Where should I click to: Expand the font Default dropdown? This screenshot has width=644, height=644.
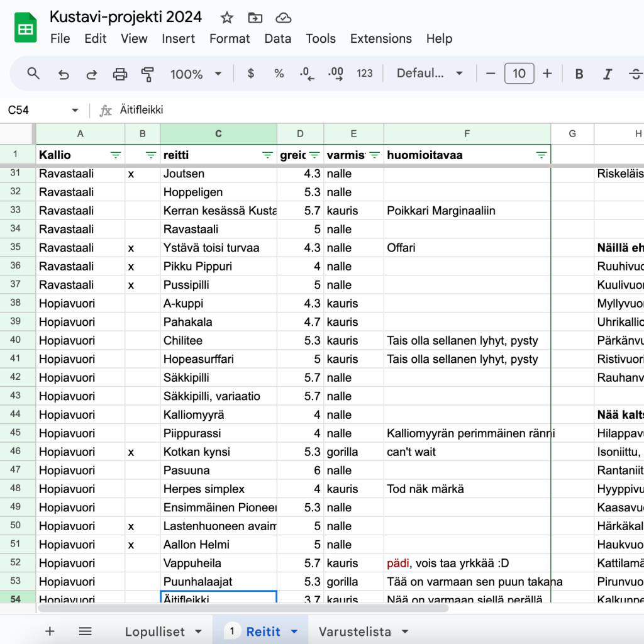(x=430, y=74)
